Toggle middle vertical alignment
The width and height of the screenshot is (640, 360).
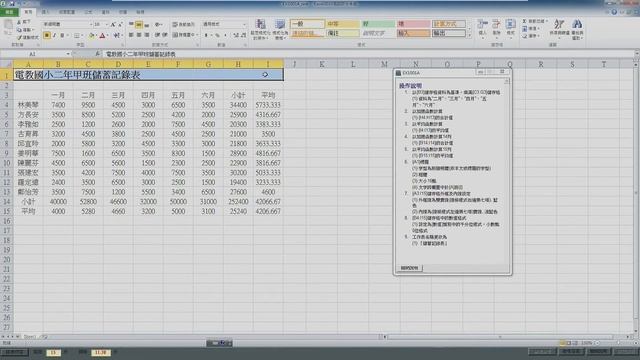click(139, 24)
